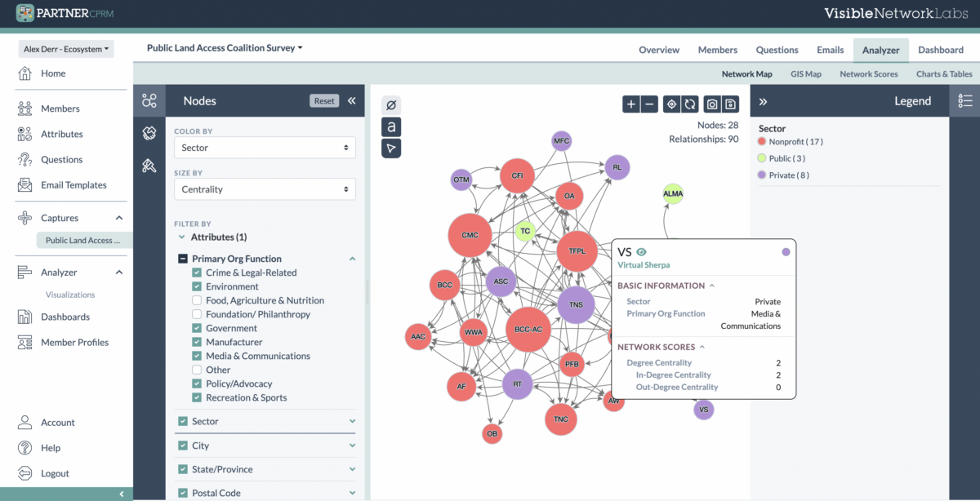Check the Other filter
This screenshot has width=980, height=501.
197,370
